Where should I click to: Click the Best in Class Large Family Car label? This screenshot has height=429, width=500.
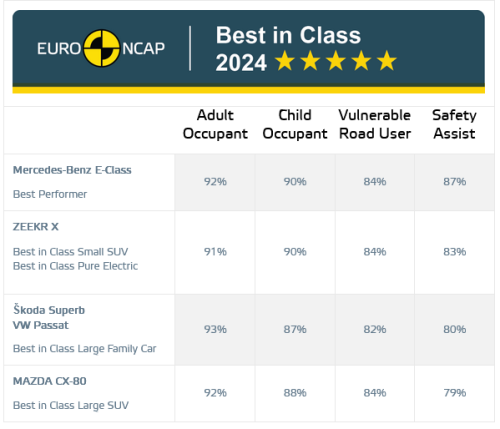84,349
